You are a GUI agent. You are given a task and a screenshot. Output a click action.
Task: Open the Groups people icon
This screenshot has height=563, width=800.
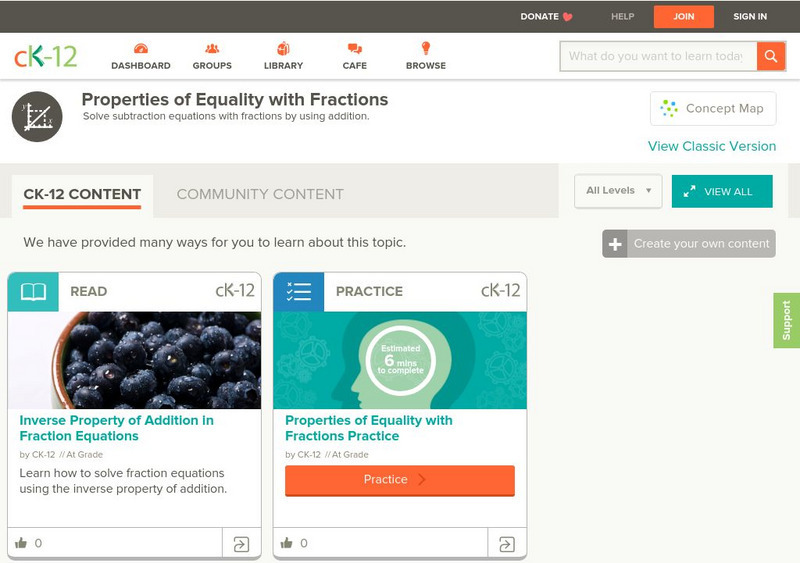coord(212,49)
